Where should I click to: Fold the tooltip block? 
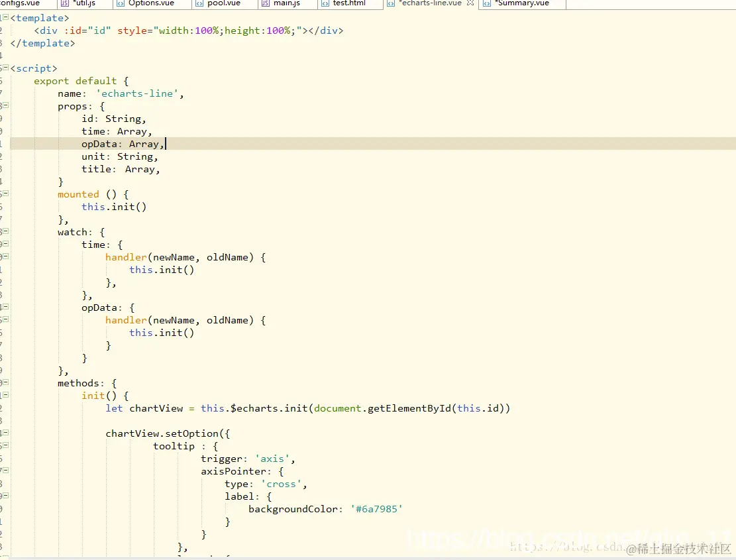[x=6, y=445]
